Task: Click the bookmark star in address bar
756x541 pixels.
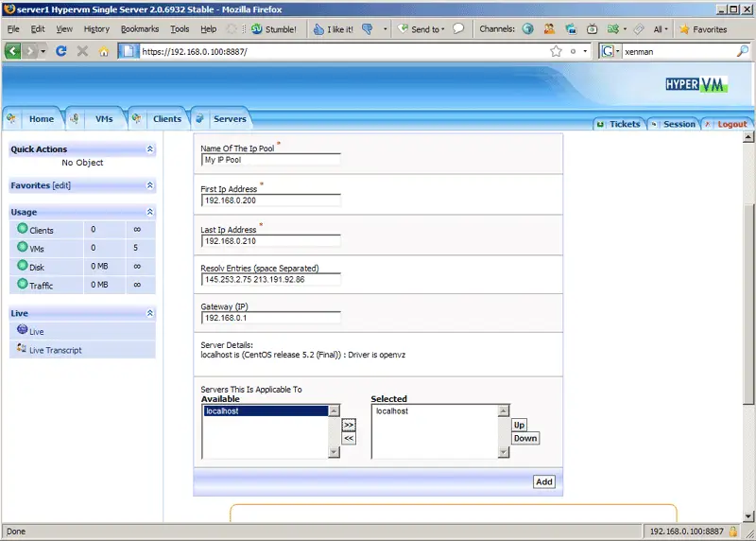Action: 557,51
